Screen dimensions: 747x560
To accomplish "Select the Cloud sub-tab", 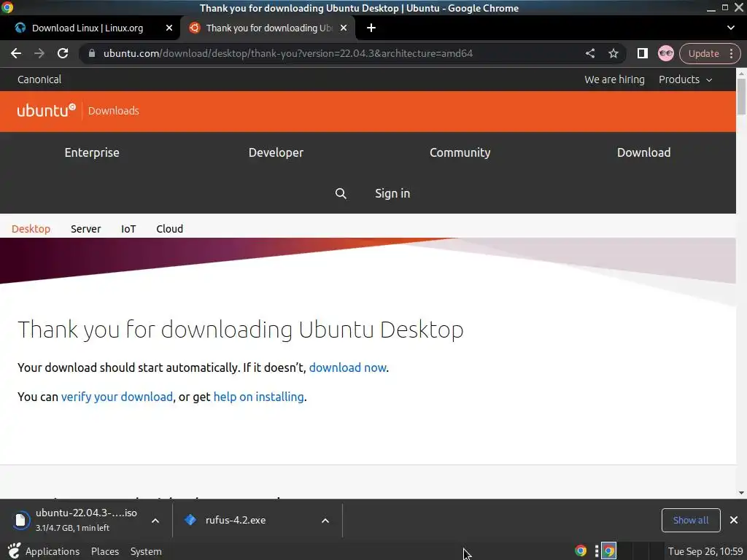I will [169, 228].
